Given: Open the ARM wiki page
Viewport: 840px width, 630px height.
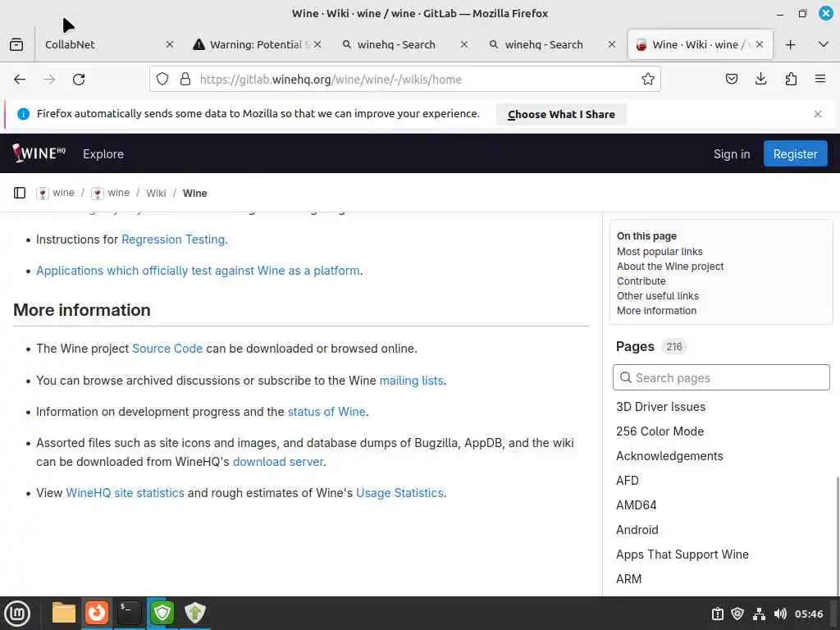Looking at the screenshot, I should click(x=628, y=579).
